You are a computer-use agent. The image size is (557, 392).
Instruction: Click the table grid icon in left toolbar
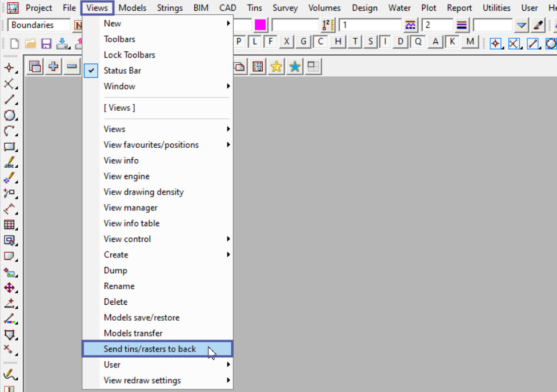[9, 224]
